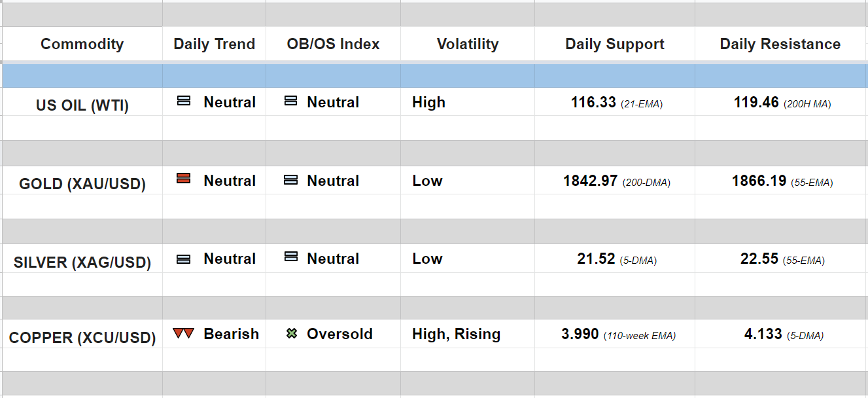The height and width of the screenshot is (398, 868).
Task: Click the 119.46 oil resistance value
Action: [x=756, y=102]
